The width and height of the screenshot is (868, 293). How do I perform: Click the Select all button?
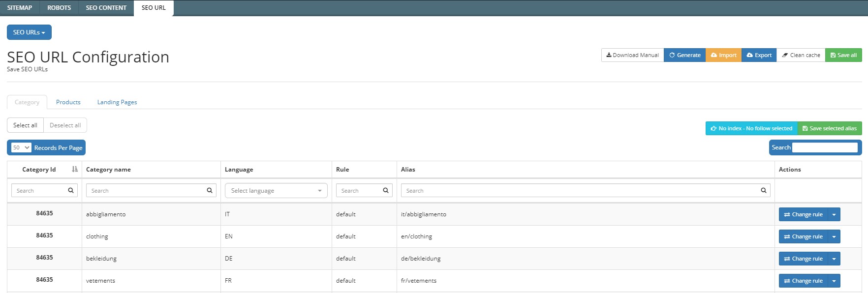[x=25, y=125]
